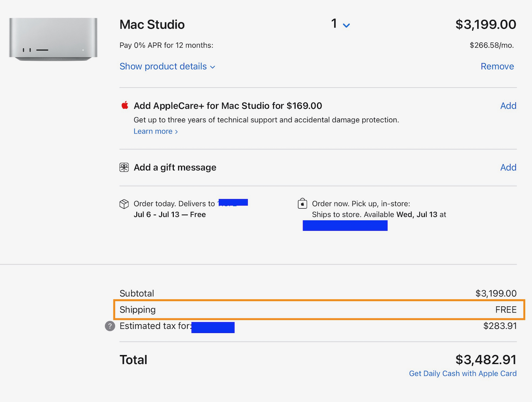Click the Mac Studio product title
The width and height of the screenshot is (532, 402).
coord(152,25)
